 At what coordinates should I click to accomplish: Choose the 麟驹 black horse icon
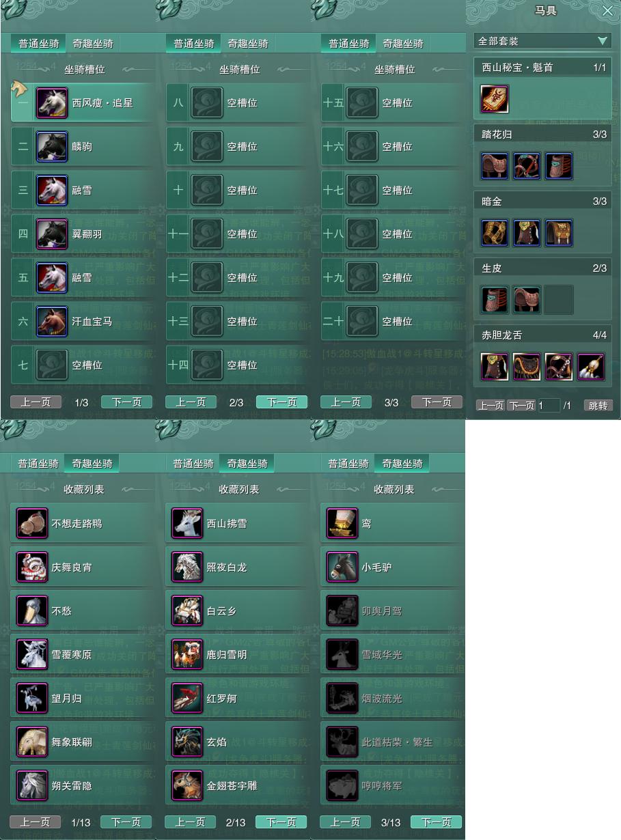[52, 147]
